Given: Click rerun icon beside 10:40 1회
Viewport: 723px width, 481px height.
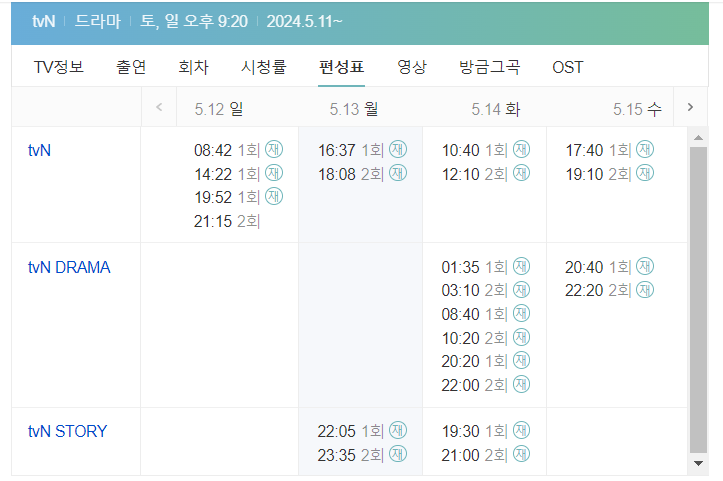Looking at the screenshot, I should [x=522, y=149].
